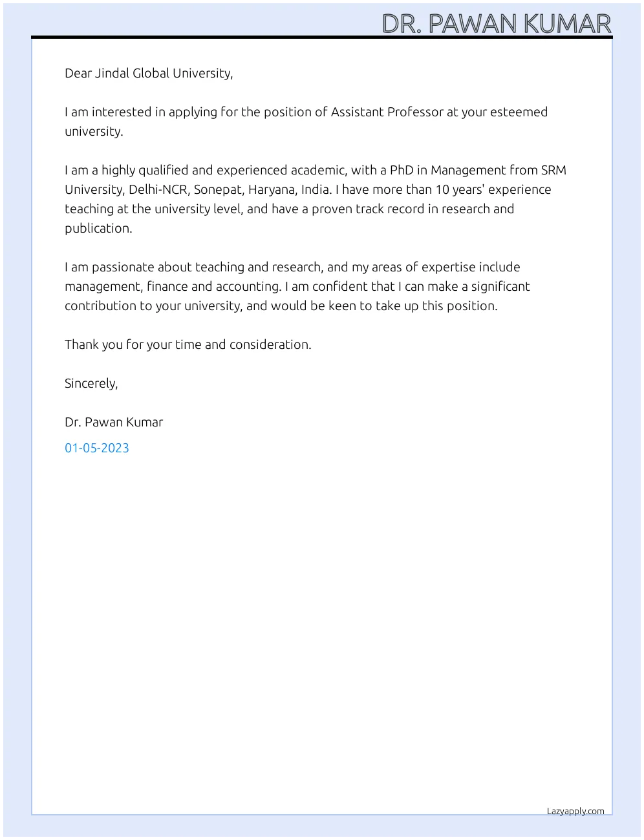Screen dimensions: 644x840
Task: Click the SRM text in second paragraph
Action: (553, 170)
